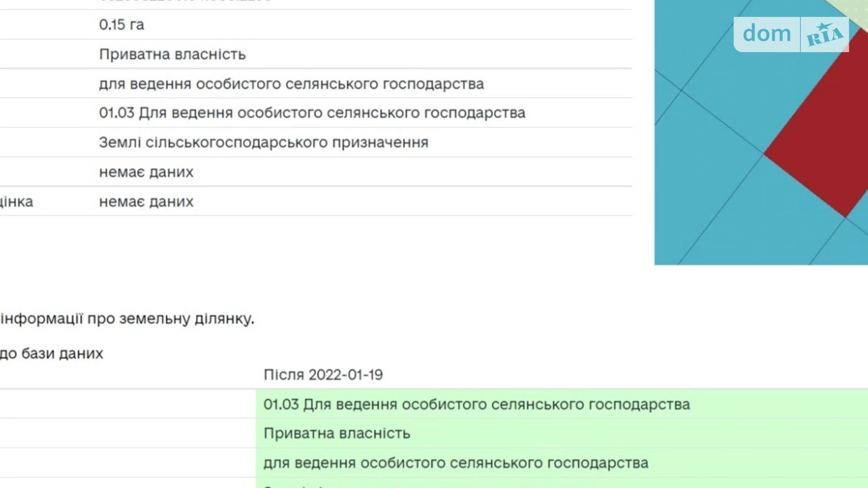
Task: Click the 'до бази даних' text
Action: 52,353
